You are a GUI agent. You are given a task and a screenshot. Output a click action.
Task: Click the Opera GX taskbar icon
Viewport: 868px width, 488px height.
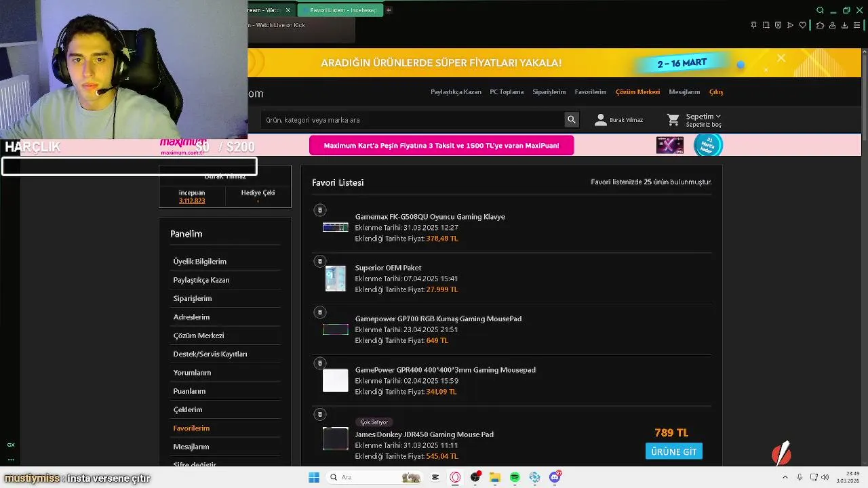tap(455, 477)
